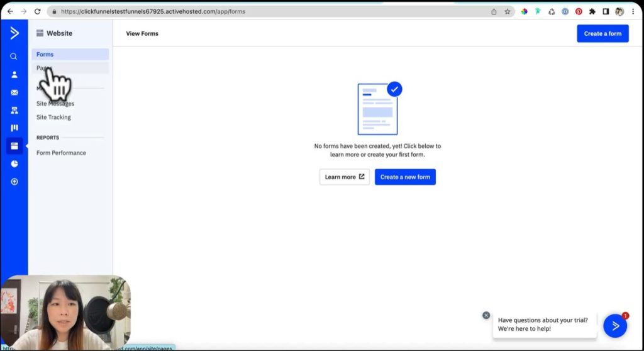Open Automations icon in sidebar
The height and width of the screenshot is (351, 644).
(x=14, y=110)
